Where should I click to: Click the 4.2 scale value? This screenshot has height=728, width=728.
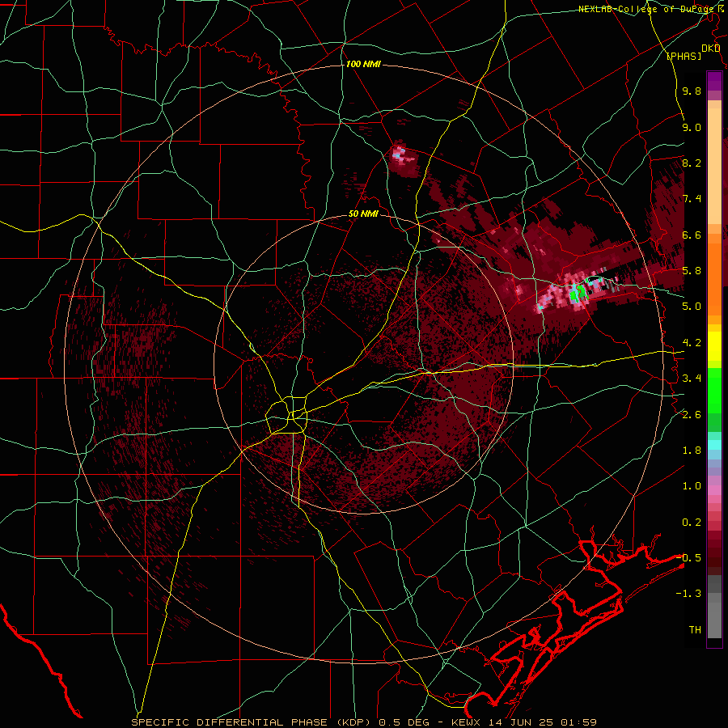[x=692, y=343]
